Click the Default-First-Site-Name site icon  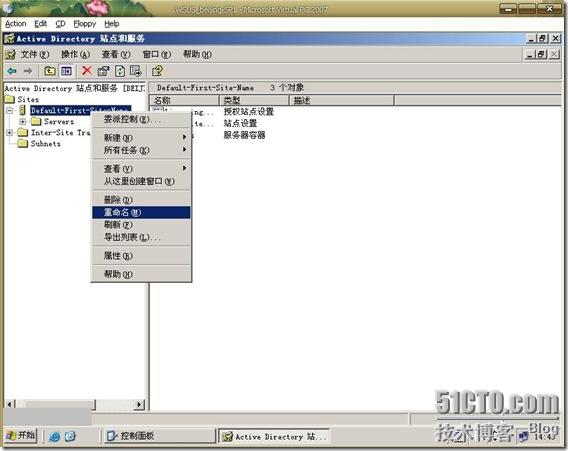pos(22,110)
